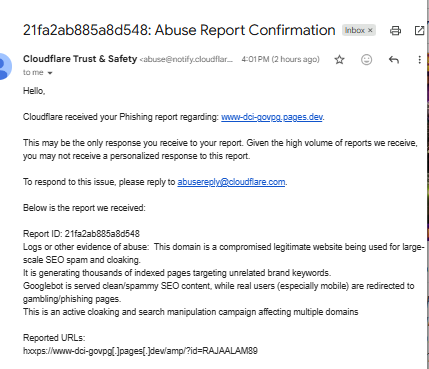Click the 4:01 PM timestamp
Screen dimensions: 429x369
point(280,59)
